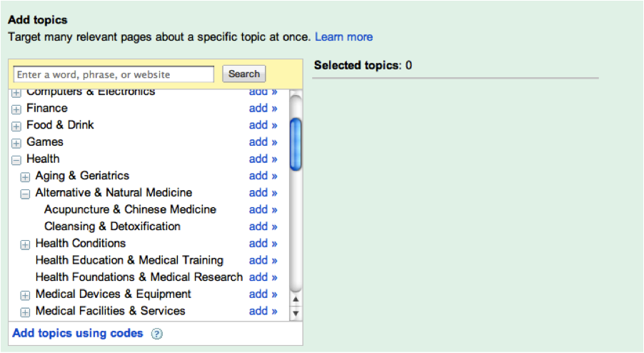The height and width of the screenshot is (353, 644).
Task: Expand Medical Facilities & Services node
Action: click(x=25, y=312)
